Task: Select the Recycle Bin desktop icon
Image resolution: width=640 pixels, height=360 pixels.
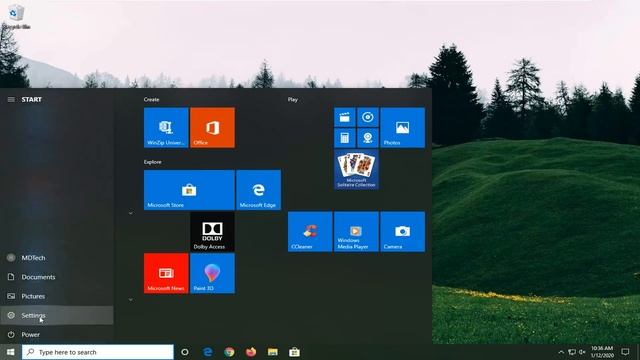Action: pos(16,17)
